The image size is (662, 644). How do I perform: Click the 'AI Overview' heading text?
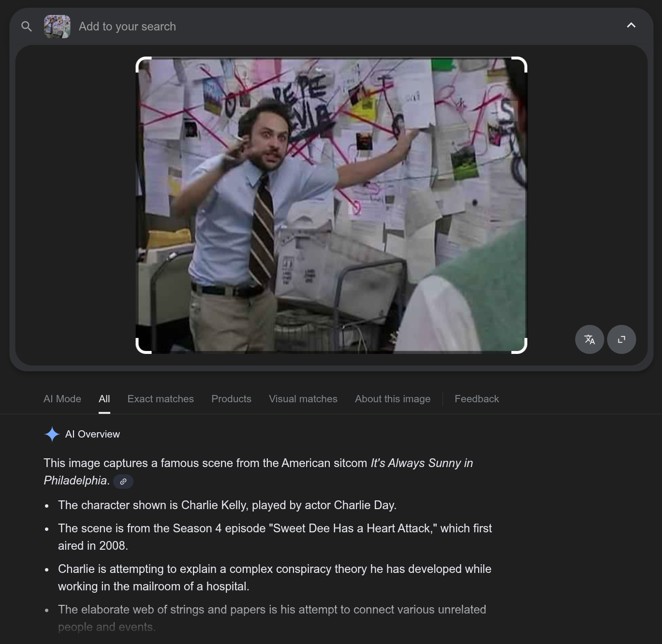(92, 434)
